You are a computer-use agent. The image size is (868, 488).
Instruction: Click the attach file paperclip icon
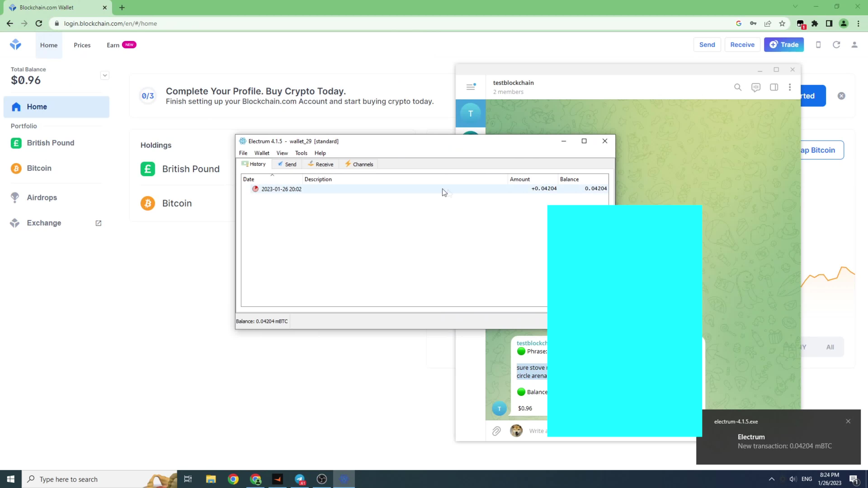click(x=496, y=431)
